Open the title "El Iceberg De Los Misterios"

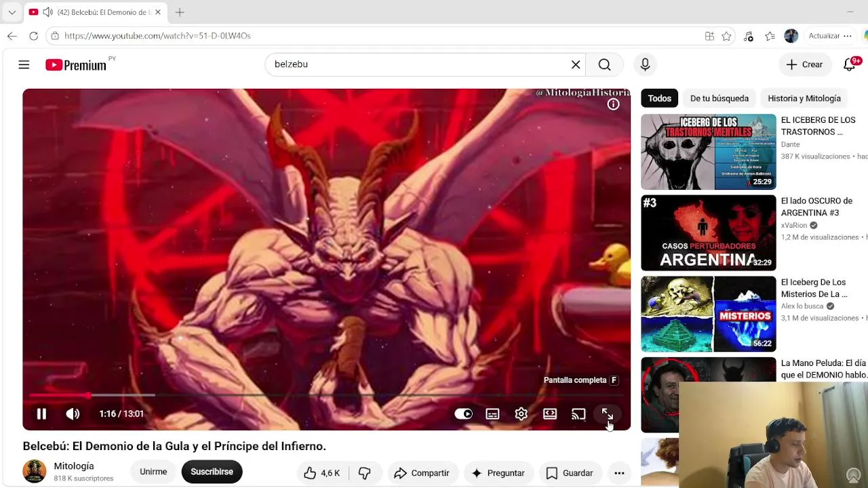pos(814,288)
